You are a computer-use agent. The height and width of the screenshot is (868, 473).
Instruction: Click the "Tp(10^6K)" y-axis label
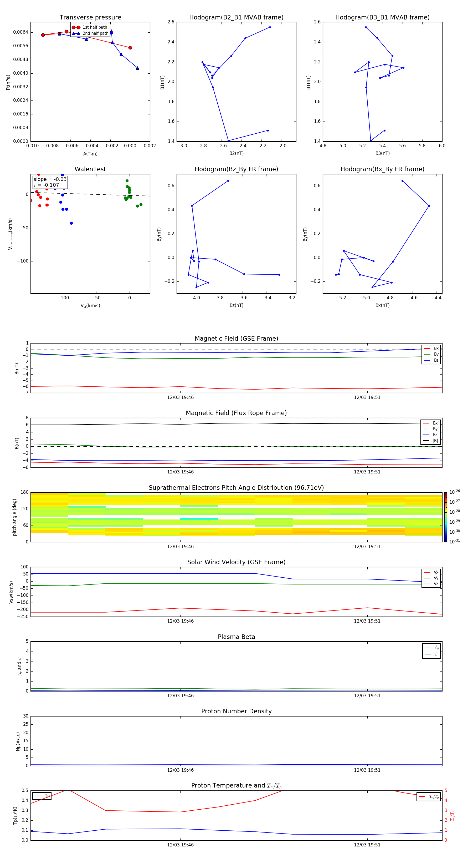coord(15,815)
